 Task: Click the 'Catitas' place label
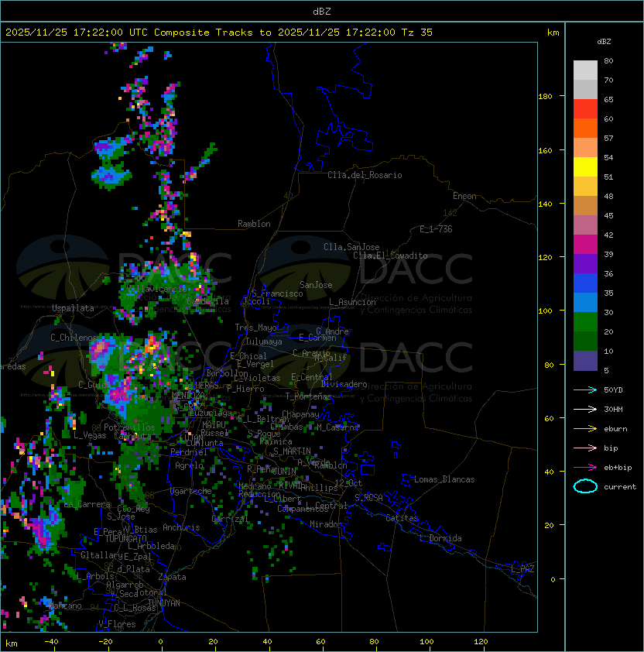pyautogui.click(x=402, y=518)
